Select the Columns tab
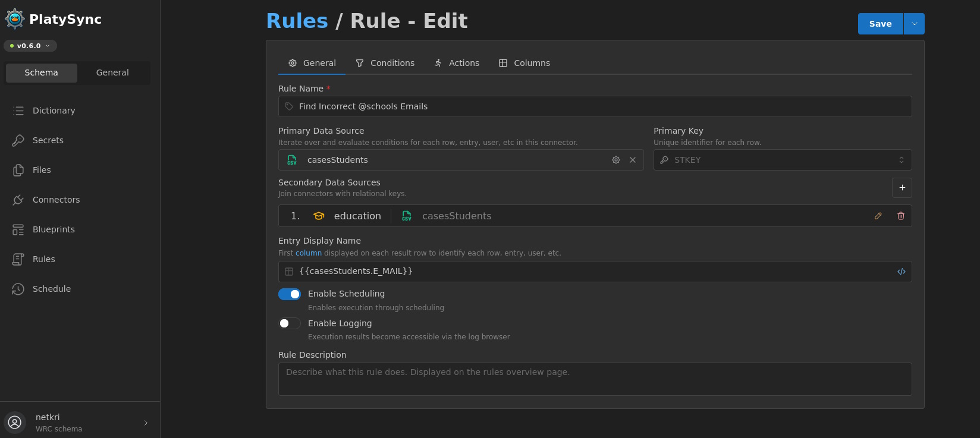The image size is (980, 438). tap(524, 63)
